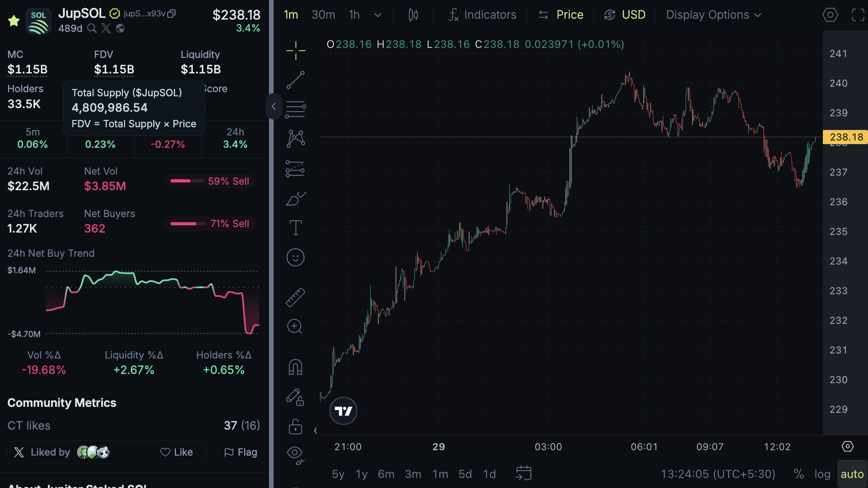Click the zoom in magnifier tool
Screen dimensions: 868x488
point(295,327)
